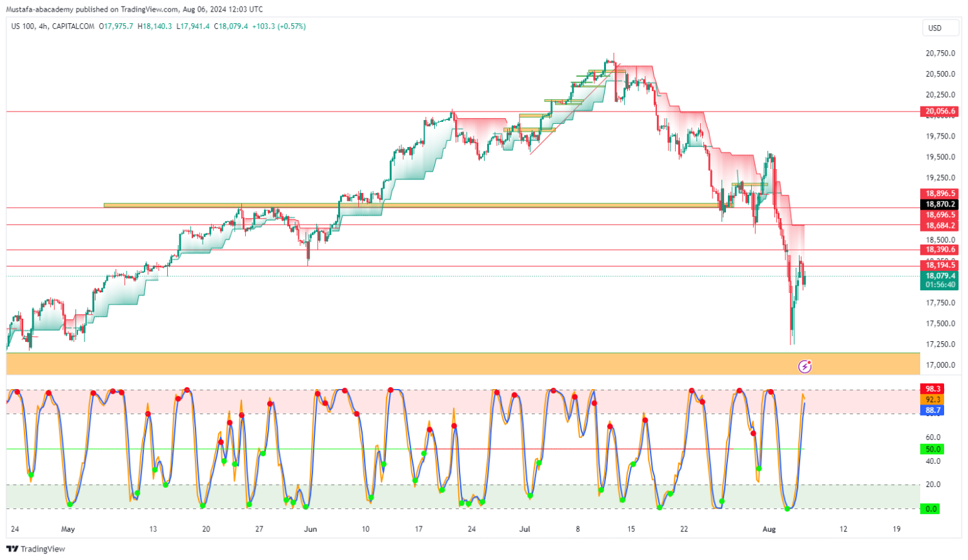Click the May label on time axis
Screen dimensions: 968x560
(68, 529)
